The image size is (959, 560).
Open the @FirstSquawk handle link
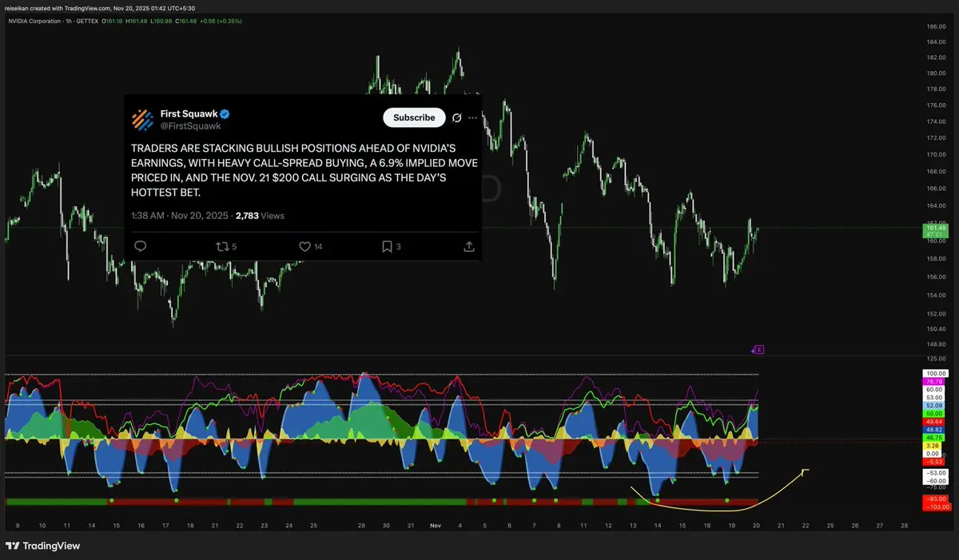(x=190, y=126)
